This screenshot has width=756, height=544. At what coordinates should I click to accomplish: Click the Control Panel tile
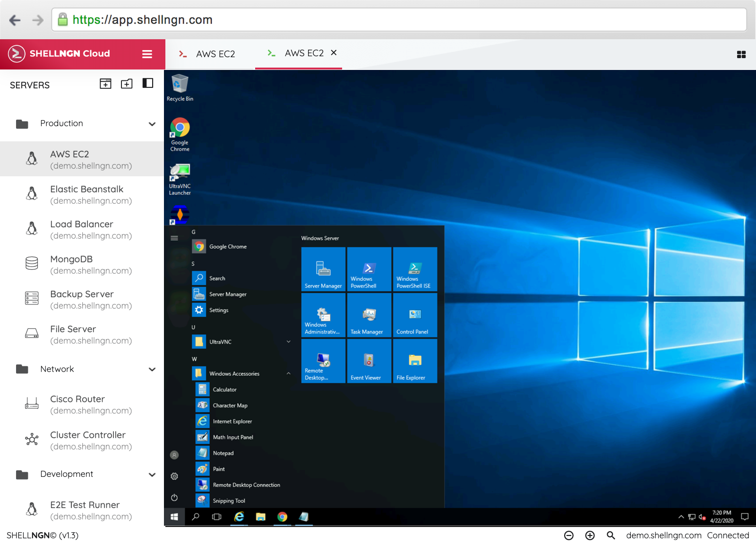(x=415, y=315)
